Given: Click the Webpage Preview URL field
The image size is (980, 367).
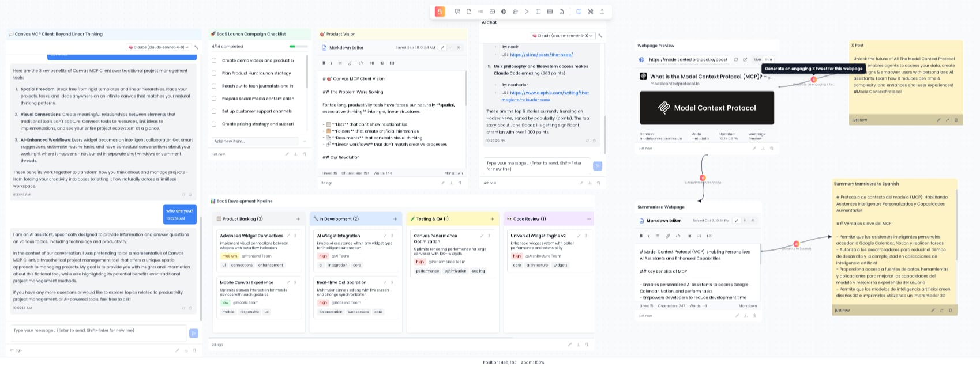Looking at the screenshot, I should point(688,59).
